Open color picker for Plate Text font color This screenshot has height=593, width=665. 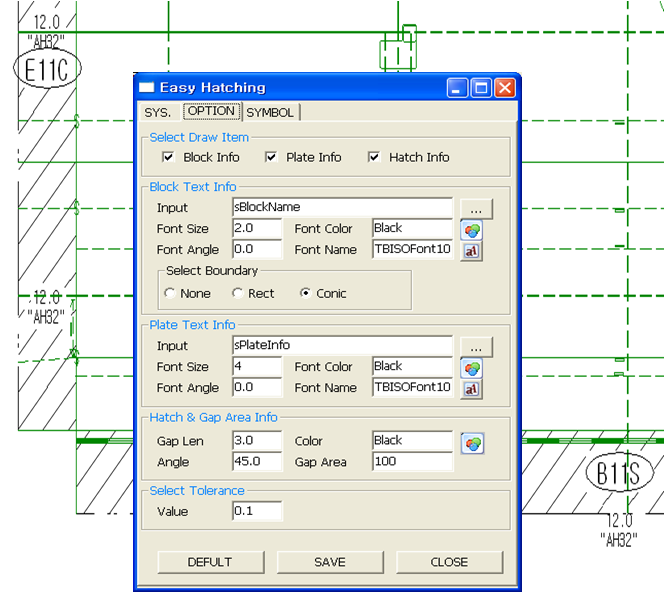tap(472, 368)
